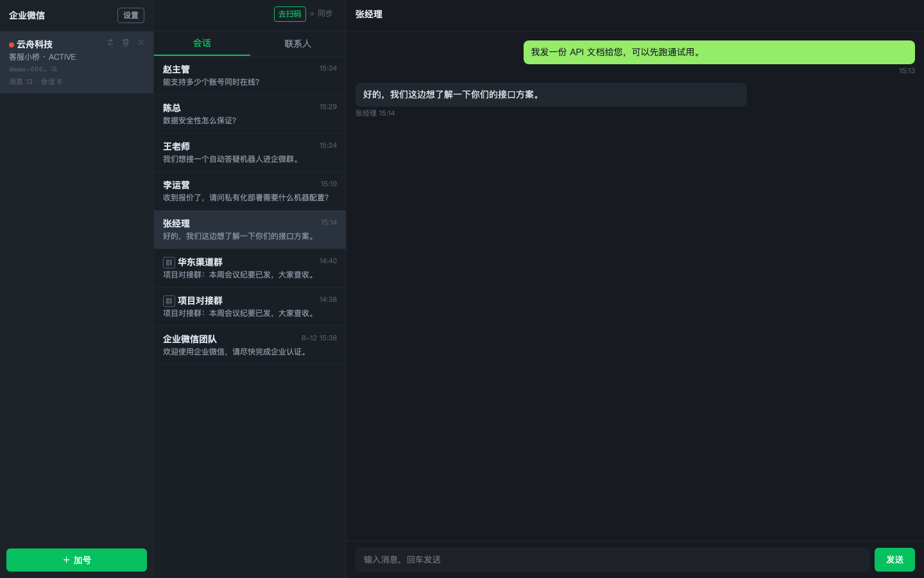Open conversation with 赵主管

[x=250, y=76]
